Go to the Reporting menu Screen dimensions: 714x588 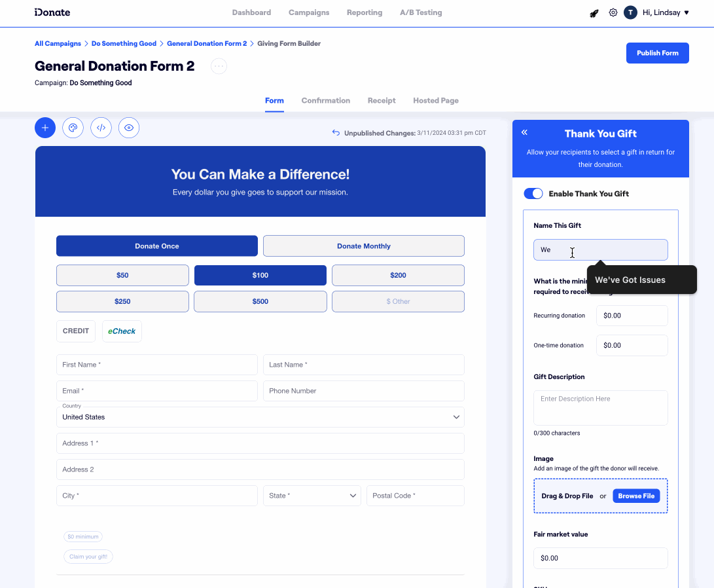[x=365, y=12]
